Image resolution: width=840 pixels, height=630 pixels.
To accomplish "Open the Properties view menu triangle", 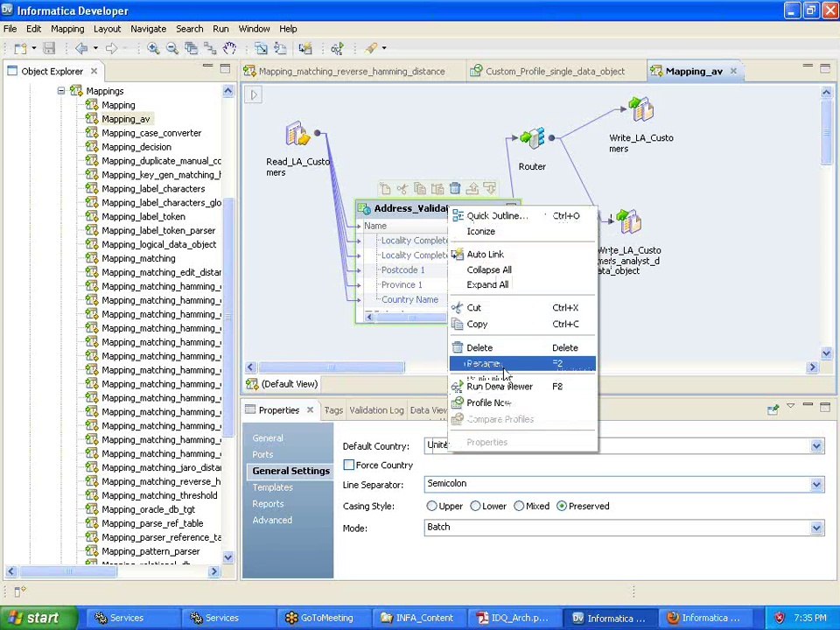I will coord(791,406).
